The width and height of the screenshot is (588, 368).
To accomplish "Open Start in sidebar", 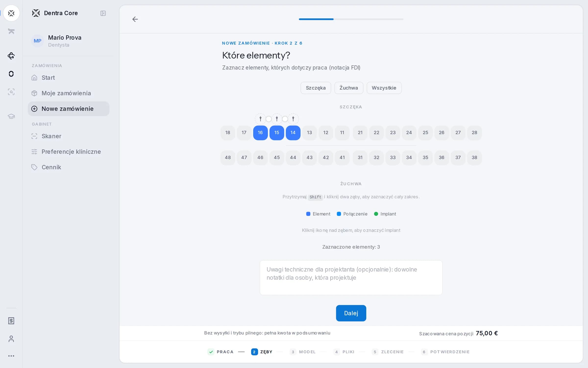I will click(69, 78).
